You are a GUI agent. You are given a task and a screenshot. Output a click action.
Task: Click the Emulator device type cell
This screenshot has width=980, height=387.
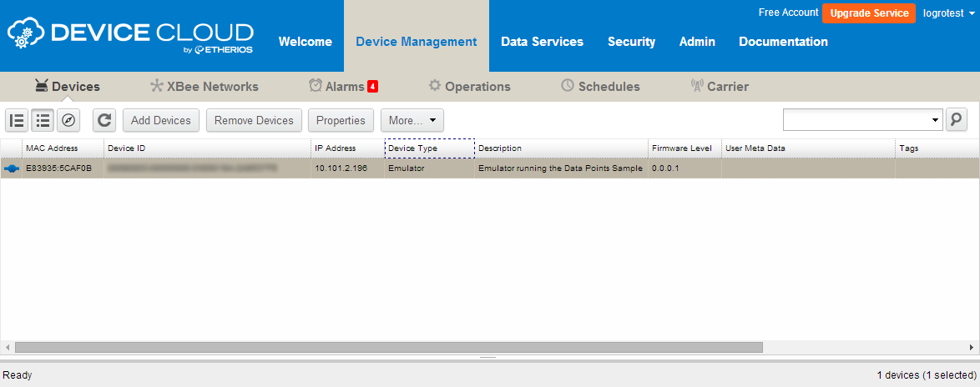(x=429, y=168)
